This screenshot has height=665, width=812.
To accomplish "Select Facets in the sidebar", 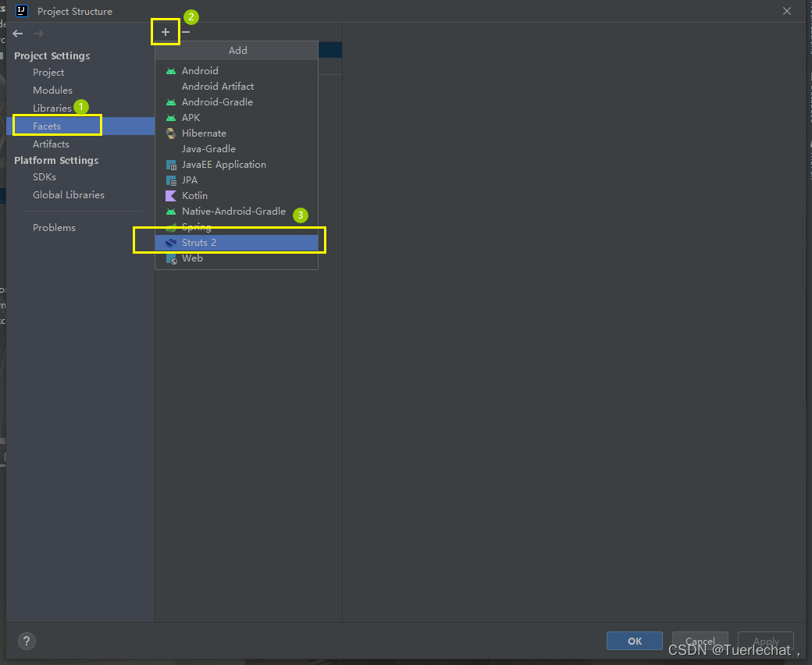I will [x=80, y=126].
